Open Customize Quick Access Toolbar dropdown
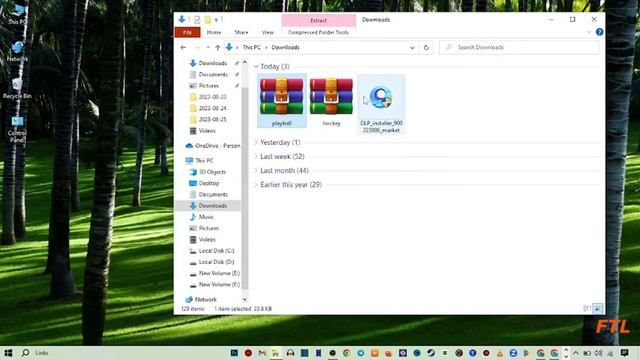 [x=216, y=20]
